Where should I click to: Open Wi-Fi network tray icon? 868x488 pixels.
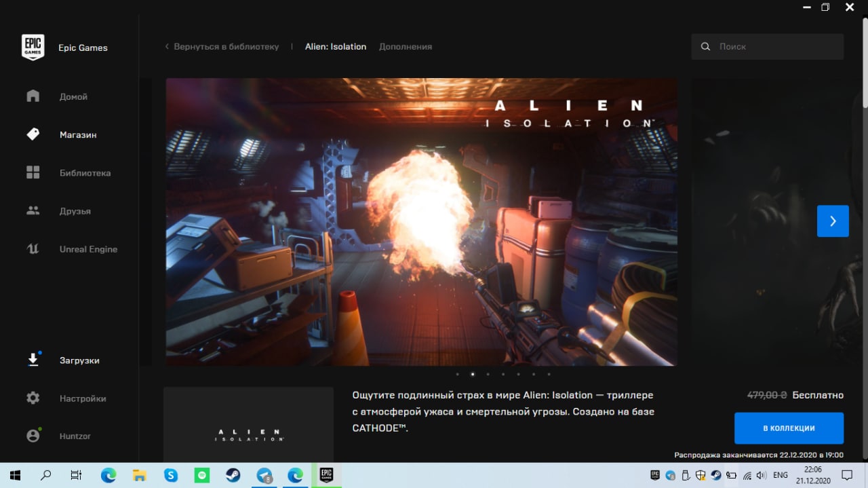click(747, 475)
